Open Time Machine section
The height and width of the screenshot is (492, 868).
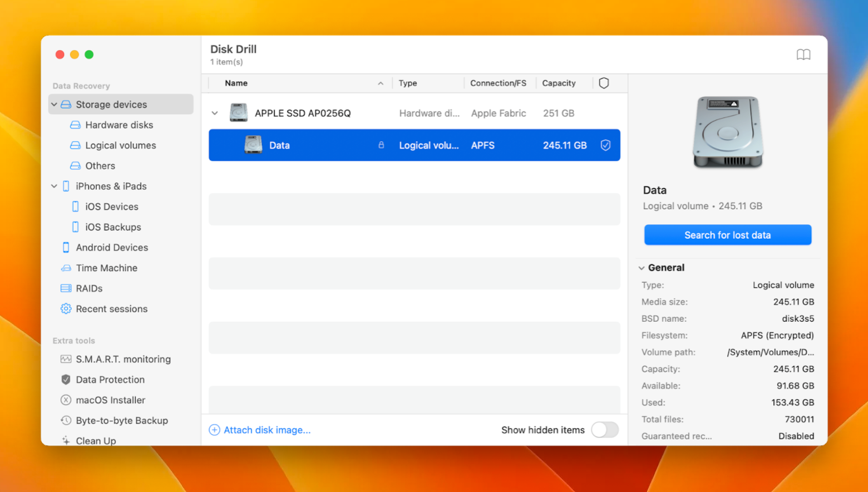107,268
